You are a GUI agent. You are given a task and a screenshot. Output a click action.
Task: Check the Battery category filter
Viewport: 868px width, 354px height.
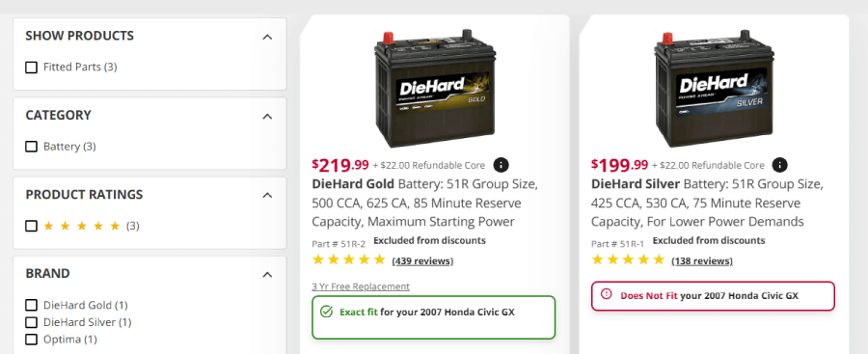pos(32,147)
